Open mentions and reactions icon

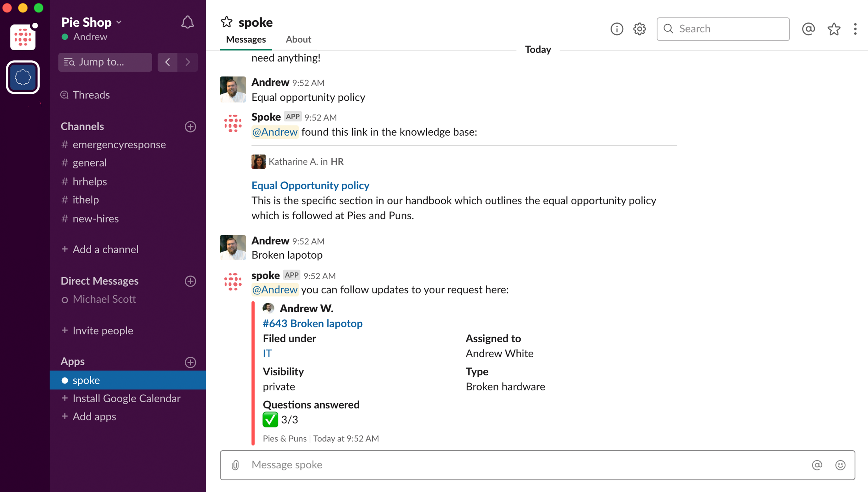point(808,29)
